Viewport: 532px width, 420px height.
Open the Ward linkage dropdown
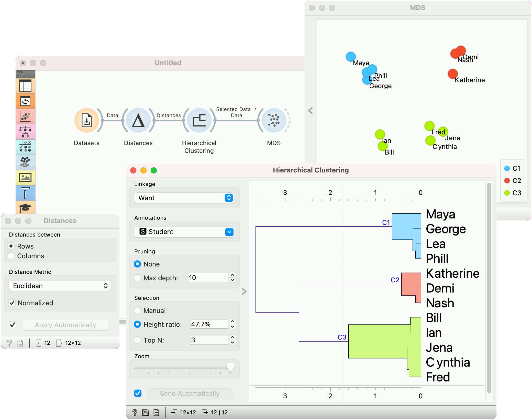[x=184, y=198]
